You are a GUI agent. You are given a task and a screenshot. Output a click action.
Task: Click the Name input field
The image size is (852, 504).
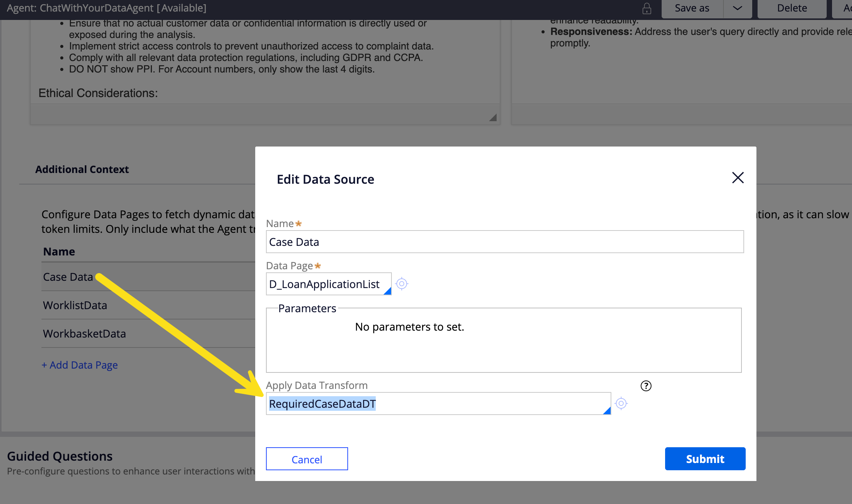click(505, 242)
